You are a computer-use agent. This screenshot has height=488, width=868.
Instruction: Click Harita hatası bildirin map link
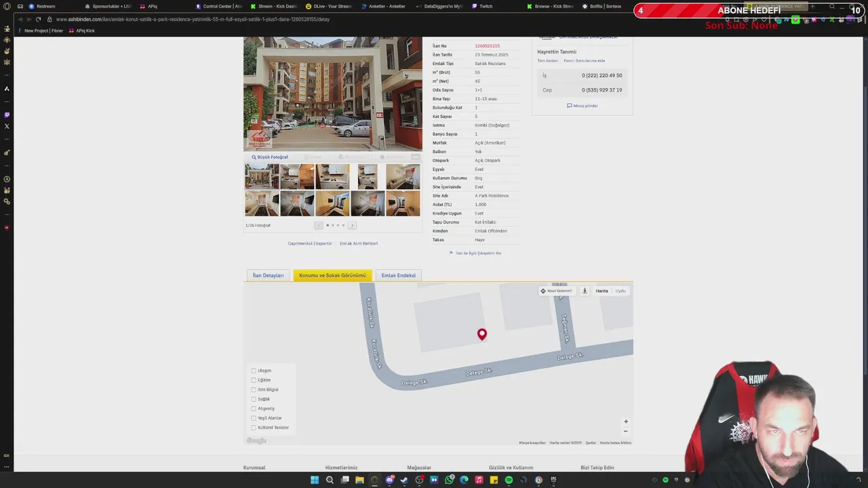[x=615, y=443]
